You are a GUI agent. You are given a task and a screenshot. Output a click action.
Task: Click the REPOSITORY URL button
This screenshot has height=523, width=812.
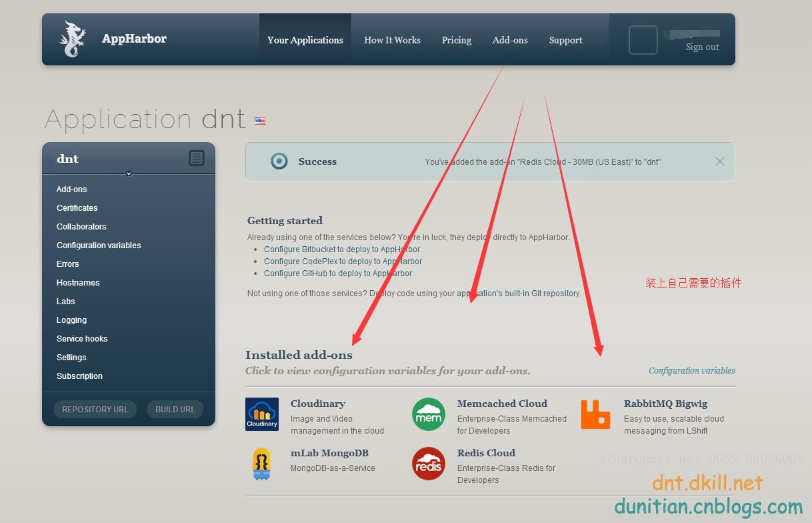95,410
